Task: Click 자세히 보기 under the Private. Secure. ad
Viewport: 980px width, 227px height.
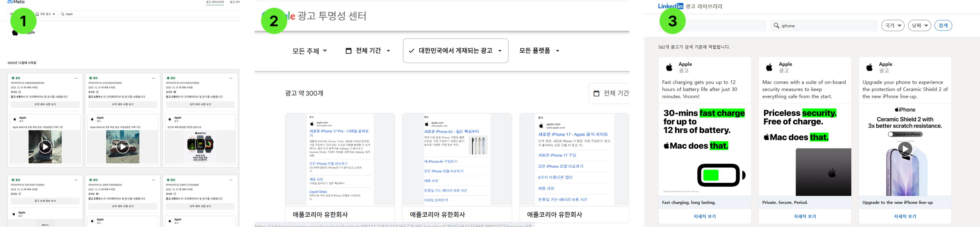Action: [805, 216]
